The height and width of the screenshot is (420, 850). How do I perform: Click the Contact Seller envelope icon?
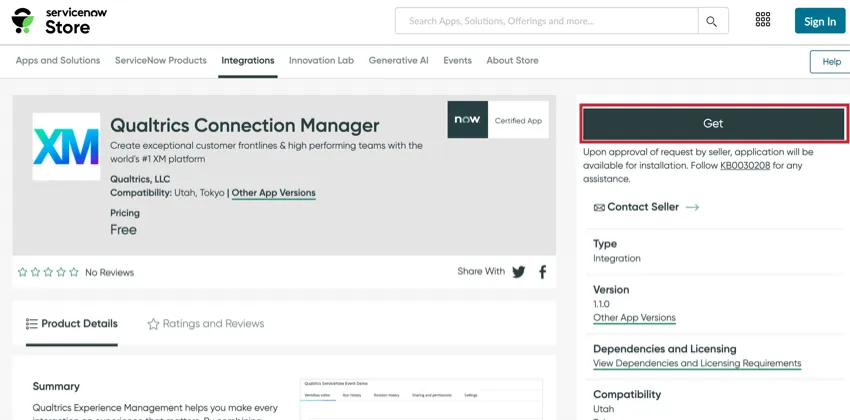coord(599,207)
